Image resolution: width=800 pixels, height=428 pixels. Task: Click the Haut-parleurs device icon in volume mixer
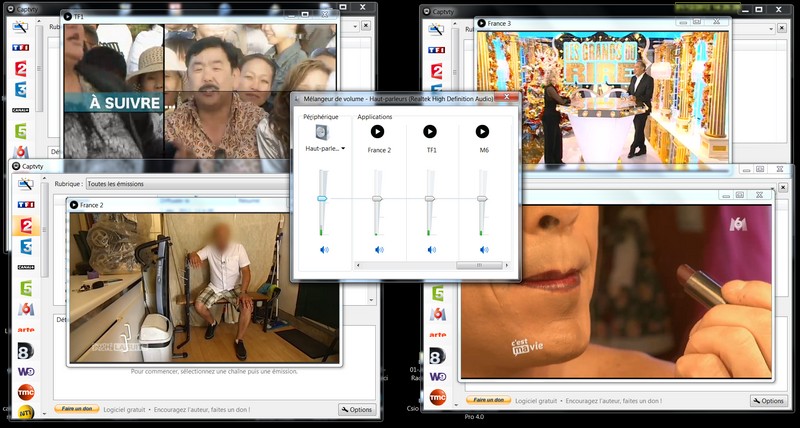pos(322,132)
